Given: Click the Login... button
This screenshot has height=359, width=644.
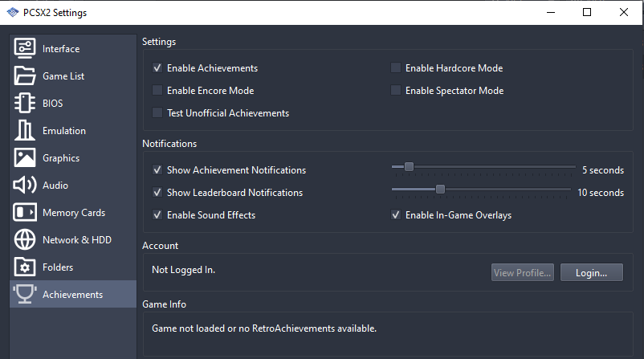Looking at the screenshot, I should pyautogui.click(x=592, y=273).
